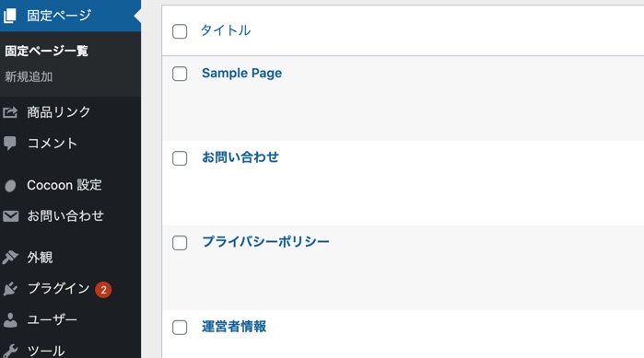Screen dimensions: 644x358
Task: Click the red plugin update count badge
Action: pos(103,290)
